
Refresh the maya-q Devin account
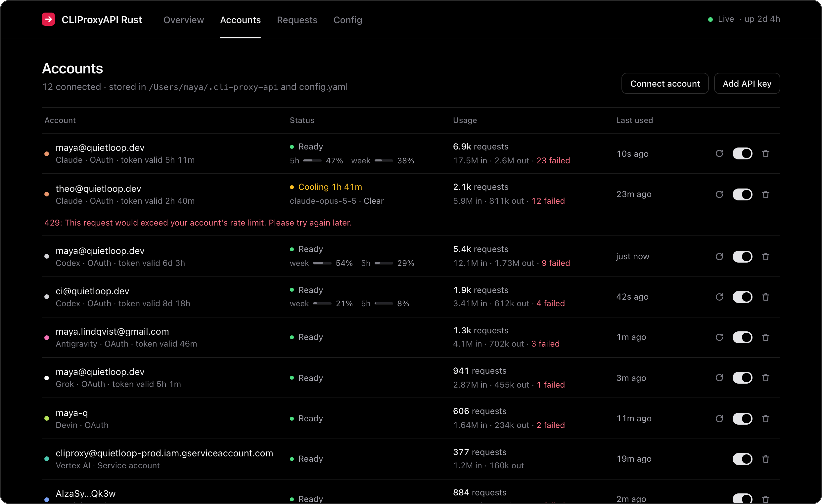719,418
